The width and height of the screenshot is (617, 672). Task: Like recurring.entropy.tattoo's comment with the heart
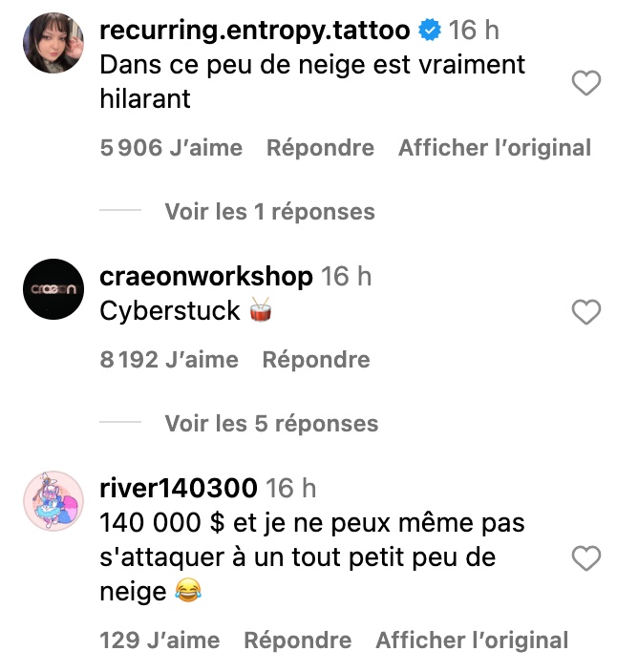586,83
